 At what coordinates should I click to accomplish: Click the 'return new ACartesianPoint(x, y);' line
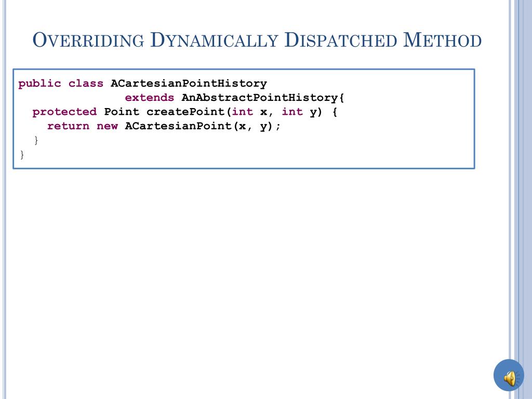pyautogui.click(x=164, y=126)
